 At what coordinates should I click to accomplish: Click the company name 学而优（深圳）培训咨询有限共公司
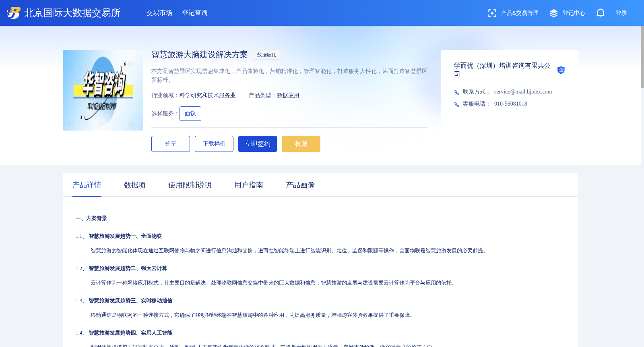pos(502,70)
